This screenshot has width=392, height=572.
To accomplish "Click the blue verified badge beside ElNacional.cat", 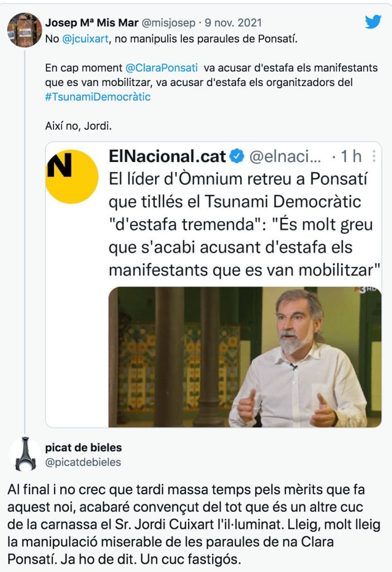I will click(236, 157).
